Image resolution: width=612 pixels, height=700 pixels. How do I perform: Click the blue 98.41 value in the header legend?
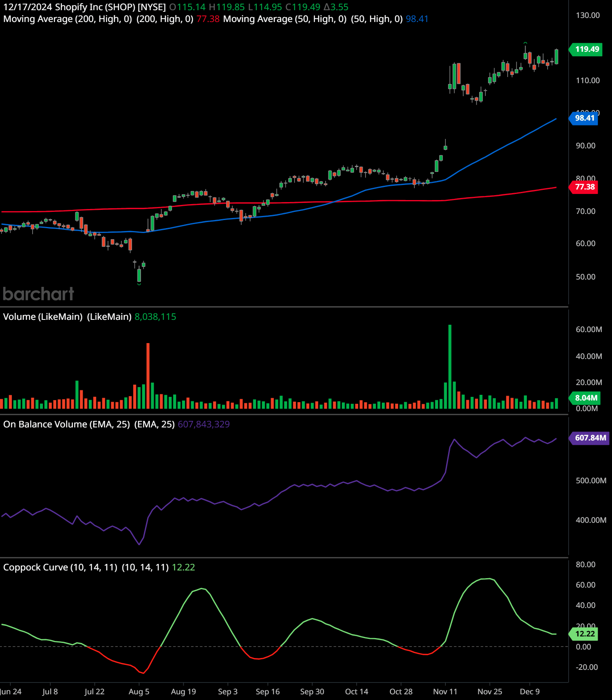pos(417,19)
